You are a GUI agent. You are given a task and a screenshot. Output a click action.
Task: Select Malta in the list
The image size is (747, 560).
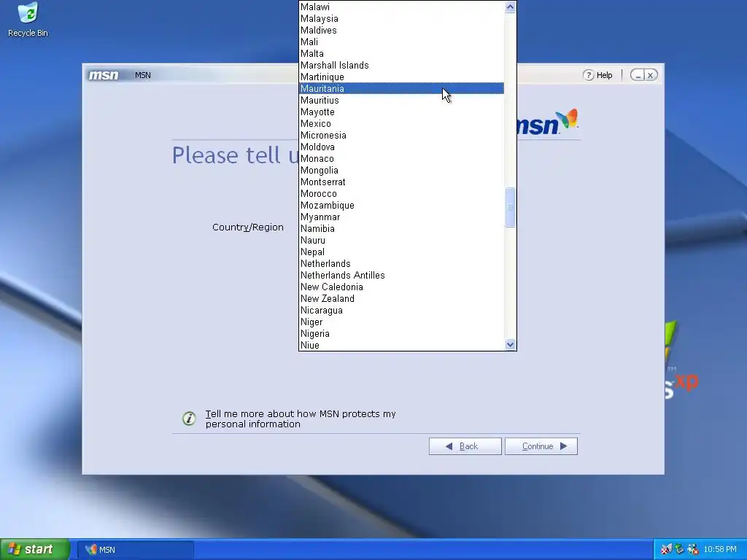(402, 53)
